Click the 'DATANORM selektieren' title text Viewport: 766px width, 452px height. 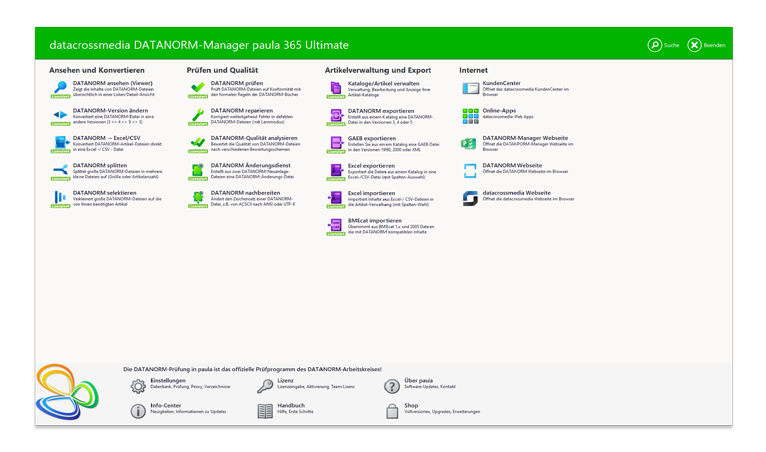pyautogui.click(x=105, y=193)
